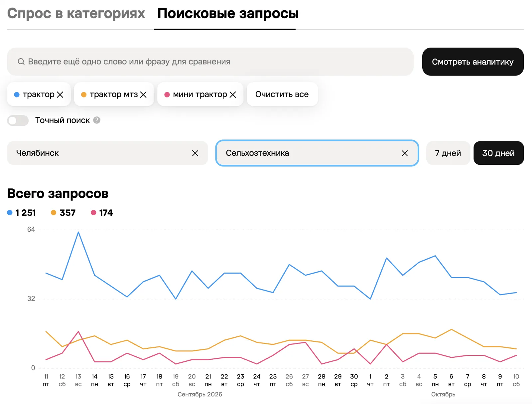Switch to the Спрос в категориях tab

pyautogui.click(x=76, y=13)
